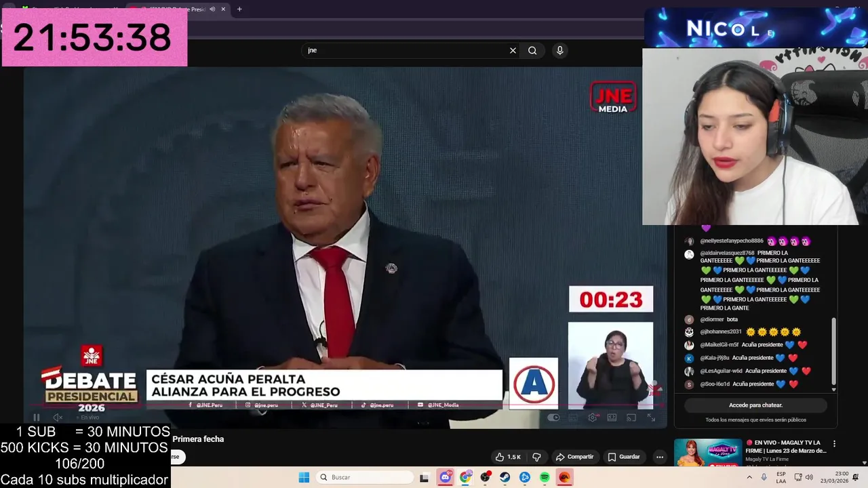Open video player settings gear
Image resolution: width=868 pixels, height=488 pixels.
(x=593, y=418)
